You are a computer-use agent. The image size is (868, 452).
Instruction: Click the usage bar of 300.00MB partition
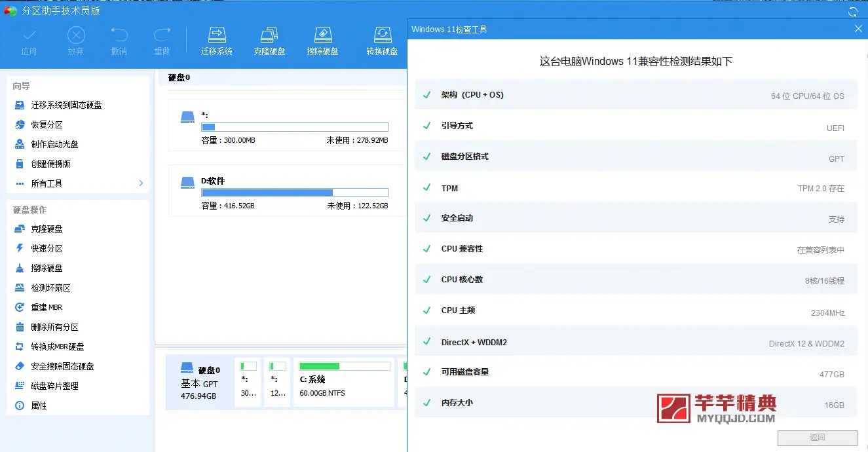pos(295,127)
